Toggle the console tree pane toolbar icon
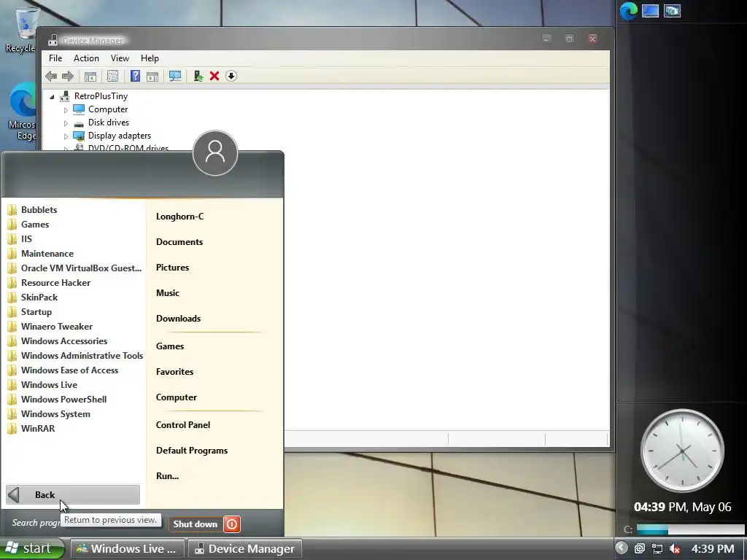Image resolution: width=747 pixels, height=560 pixels. 90,76
